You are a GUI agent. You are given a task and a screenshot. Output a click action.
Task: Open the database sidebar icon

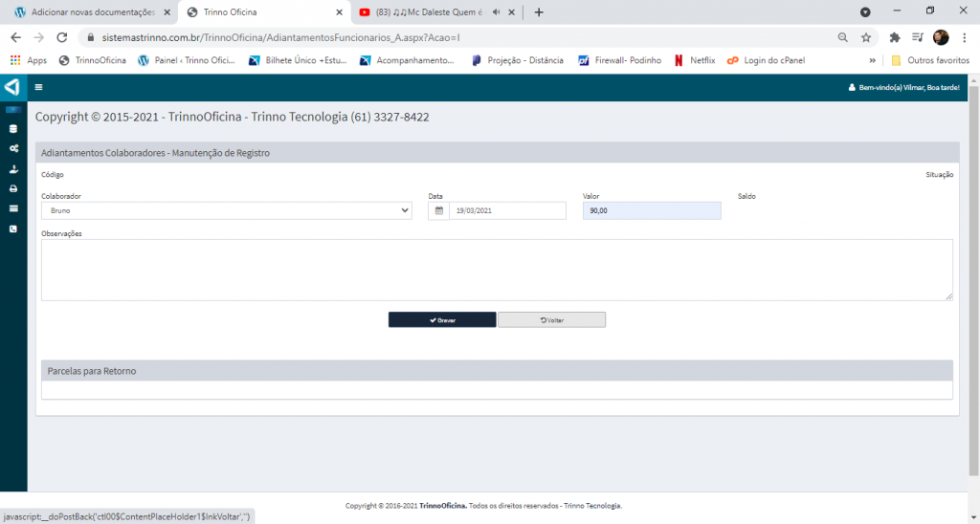pyautogui.click(x=13, y=129)
